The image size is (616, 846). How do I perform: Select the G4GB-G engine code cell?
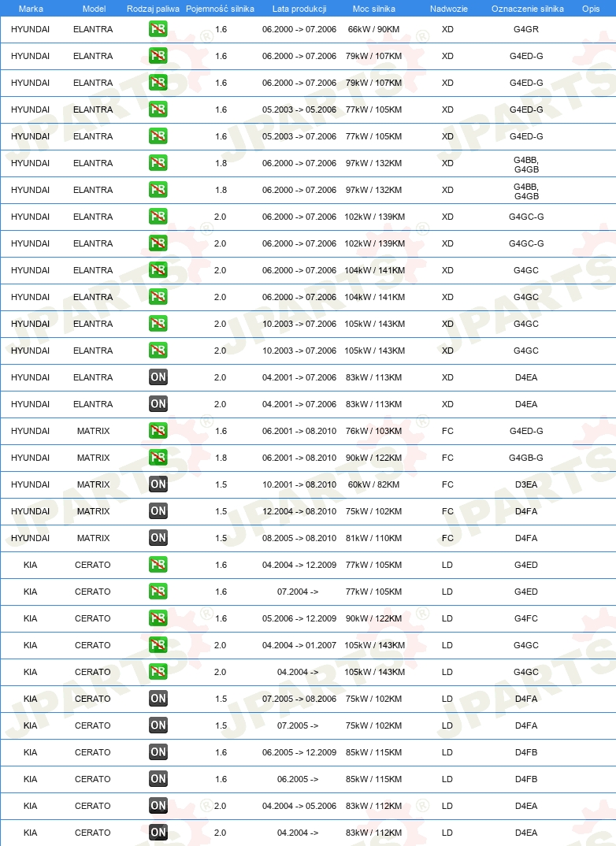point(526,458)
